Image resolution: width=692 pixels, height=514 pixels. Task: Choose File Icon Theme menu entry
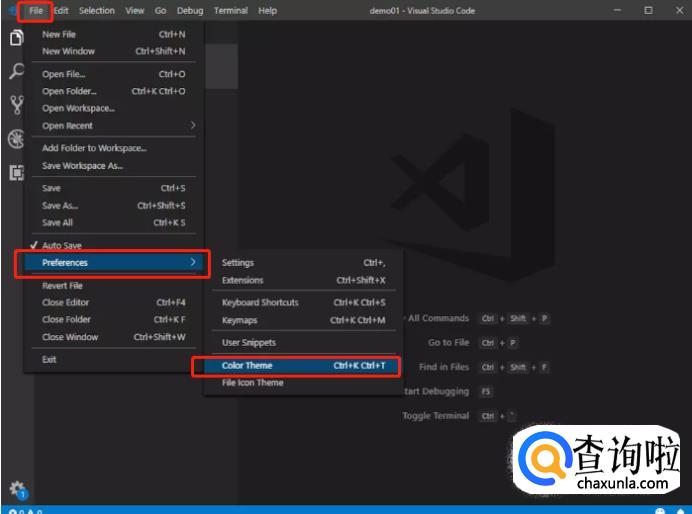252,383
